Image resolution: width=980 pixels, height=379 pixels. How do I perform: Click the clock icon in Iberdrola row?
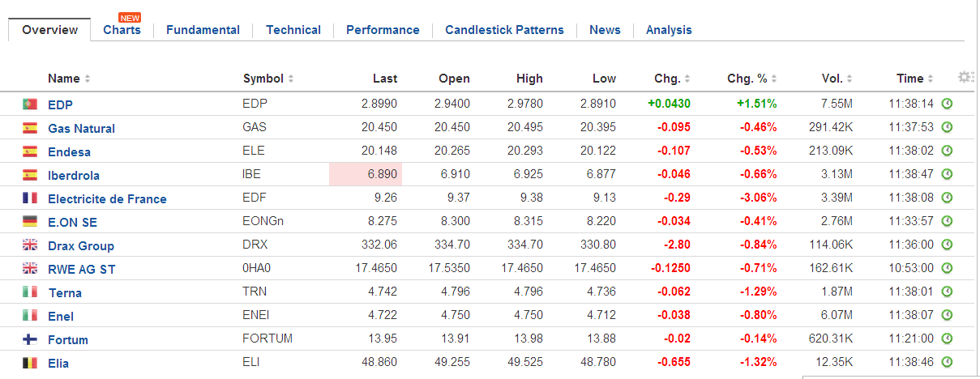(x=947, y=174)
